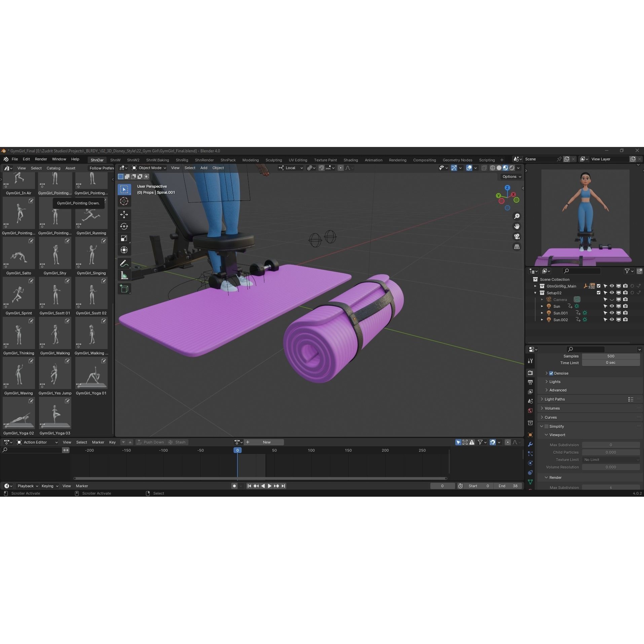Click the New button in the Action Editor

pyautogui.click(x=267, y=442)
